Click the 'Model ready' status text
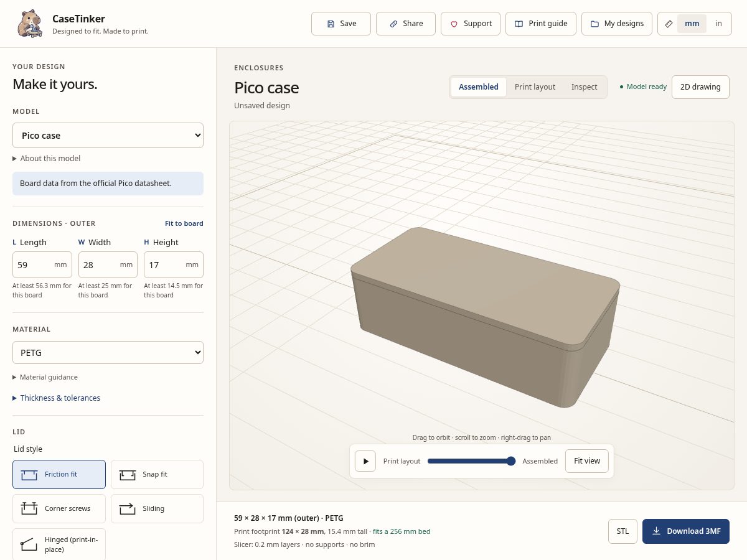Viewport: 747px width, 560px height. click(x=643, y=87)
